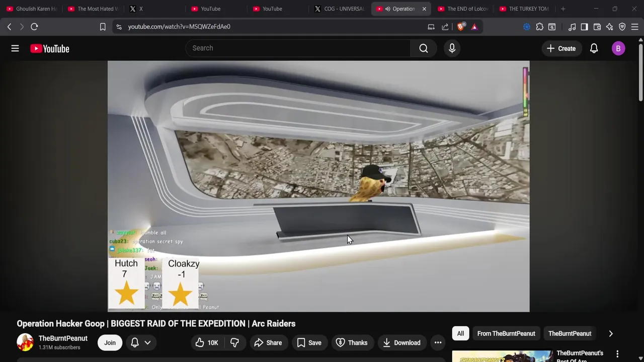The height and width of the screenshot is (362, 644).
Task: Close the Operation tab
Action: (424, 9)
